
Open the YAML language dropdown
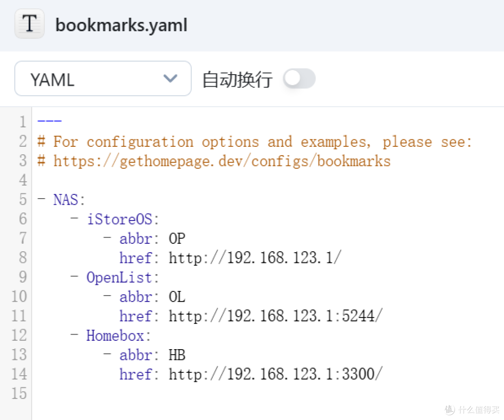pyautogui.click(x=103, y=79)
